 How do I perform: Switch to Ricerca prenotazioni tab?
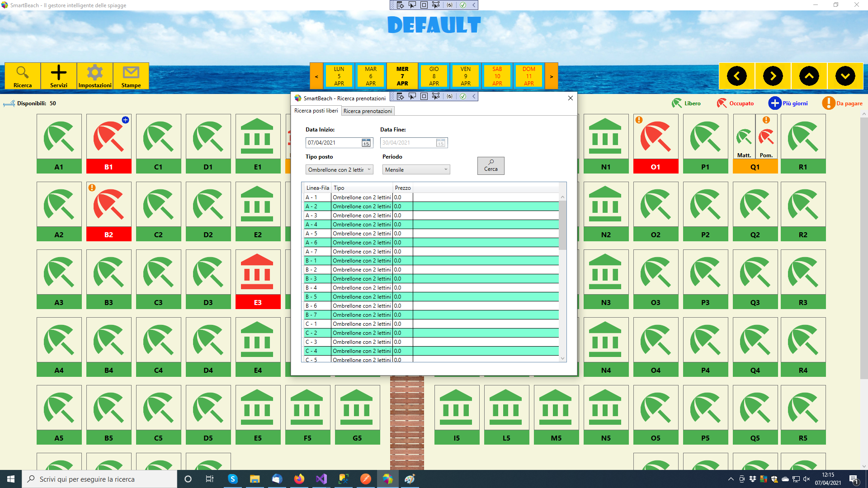pyautogui.click(x=368, y=111)
